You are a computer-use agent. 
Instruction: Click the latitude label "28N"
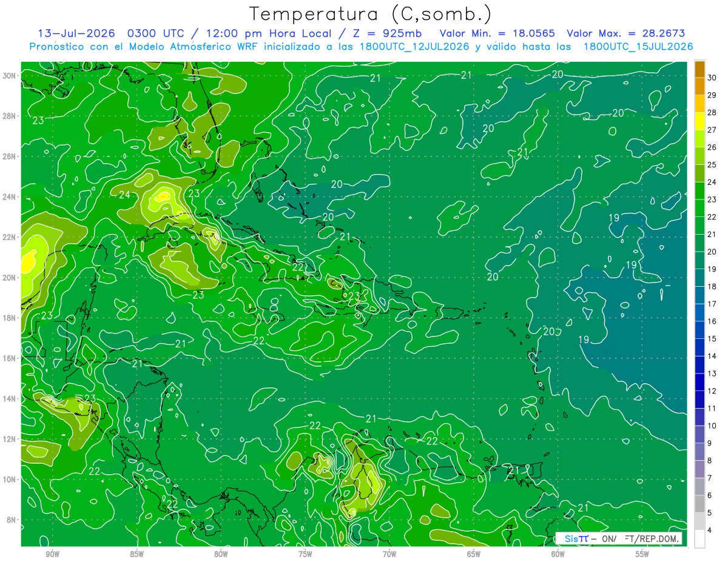click(x=10, y=116)
